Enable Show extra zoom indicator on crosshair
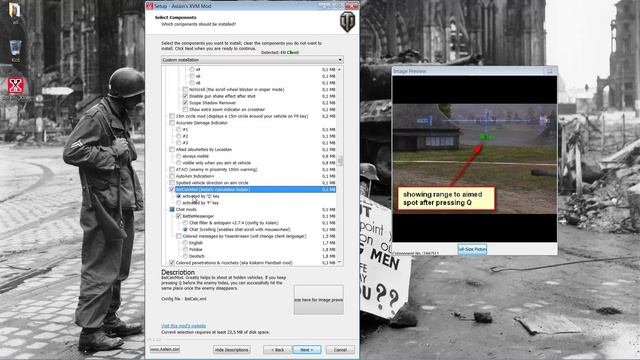The width and height of the screenshot is (640, 360). pos(185,109)
